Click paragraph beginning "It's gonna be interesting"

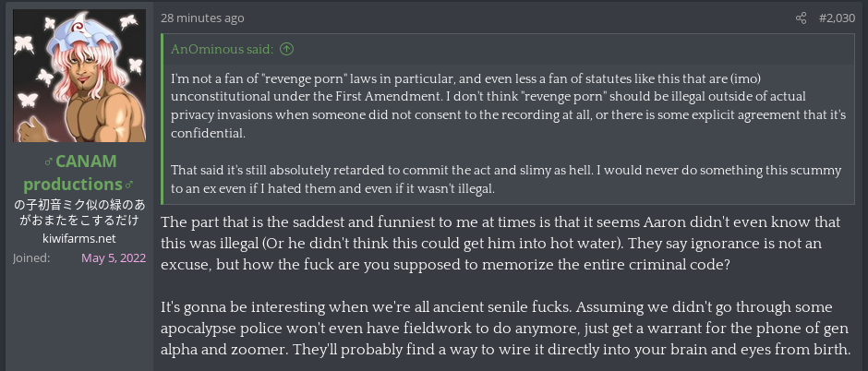pyautogui.click(x=506, y=328)
